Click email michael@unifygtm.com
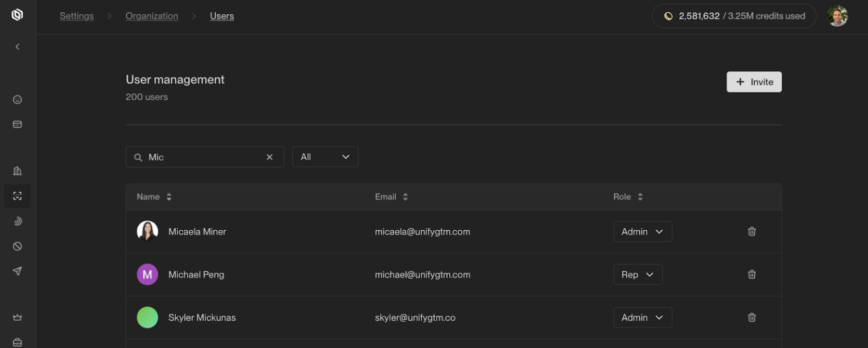Screen dimensions: 868x348 point(423,275)
